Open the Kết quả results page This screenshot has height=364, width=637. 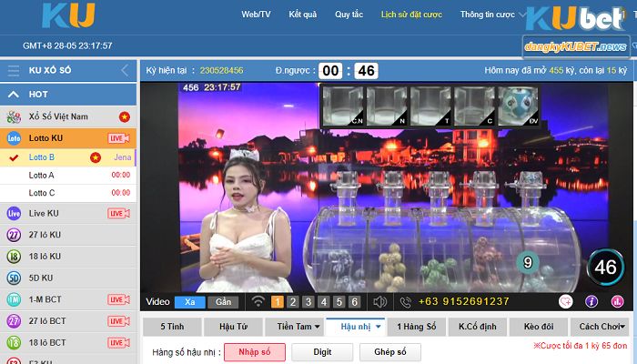[303, 15]
